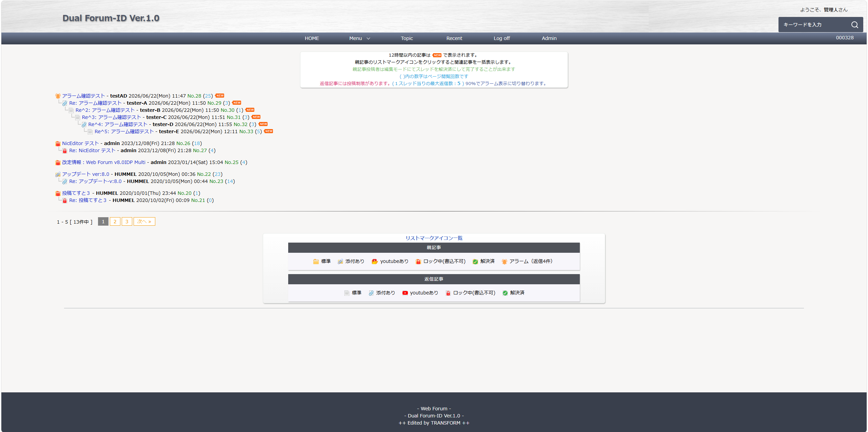This screenshot has width=868, height=432.
Task: Click reply 標準 page icon in legend
Action: click(347, 293)
